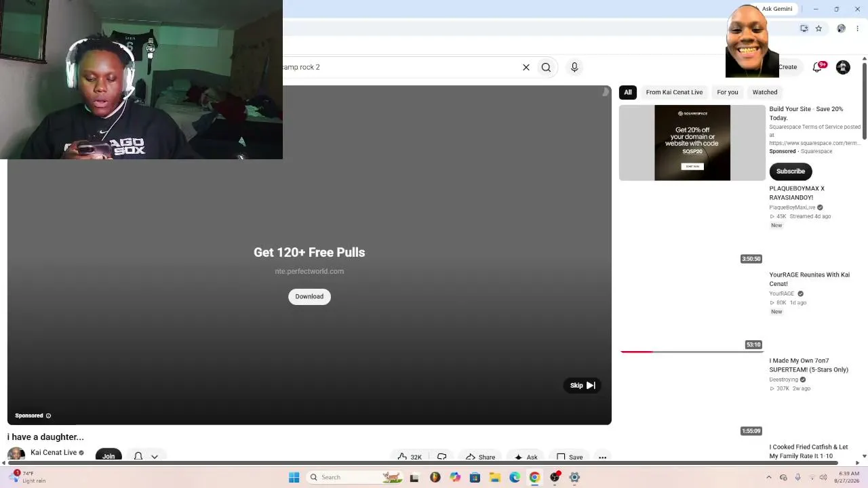Open the Build Your Site ad title
Viewport: 868px width, 488px height.
pyautogui.click(x=806, y=113)
